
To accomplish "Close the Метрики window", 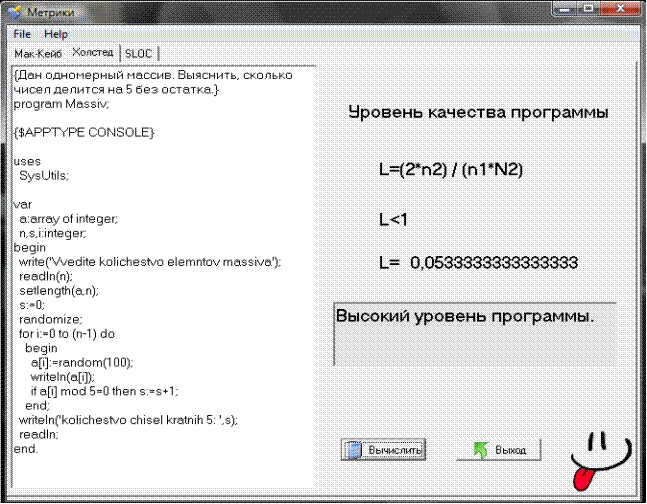I will [x=622, y=9].
